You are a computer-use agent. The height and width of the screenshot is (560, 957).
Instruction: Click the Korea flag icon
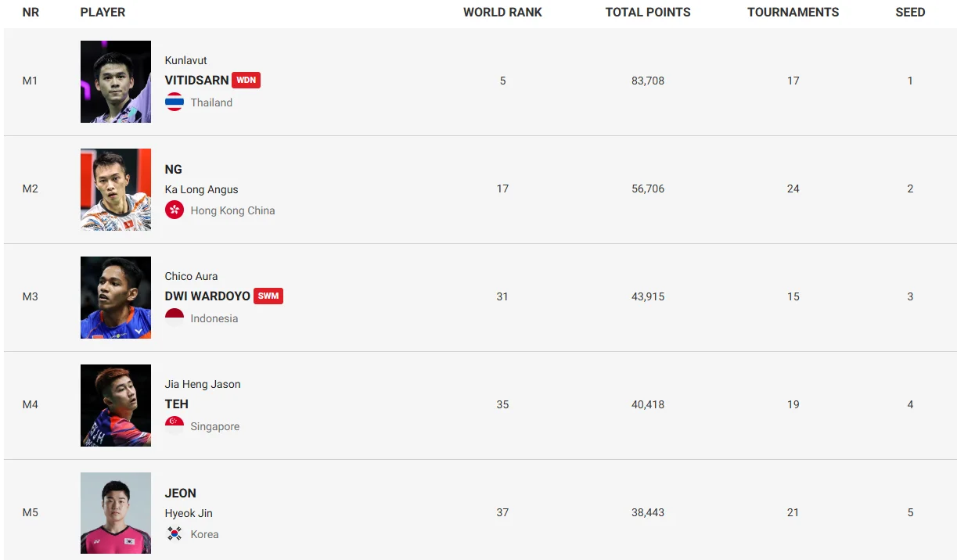174,533
